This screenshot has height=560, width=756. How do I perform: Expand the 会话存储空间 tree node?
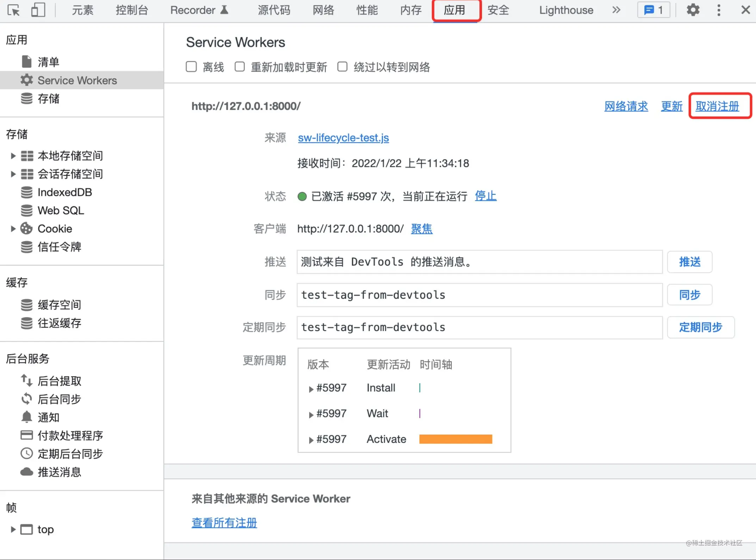[x=13, y=174]
